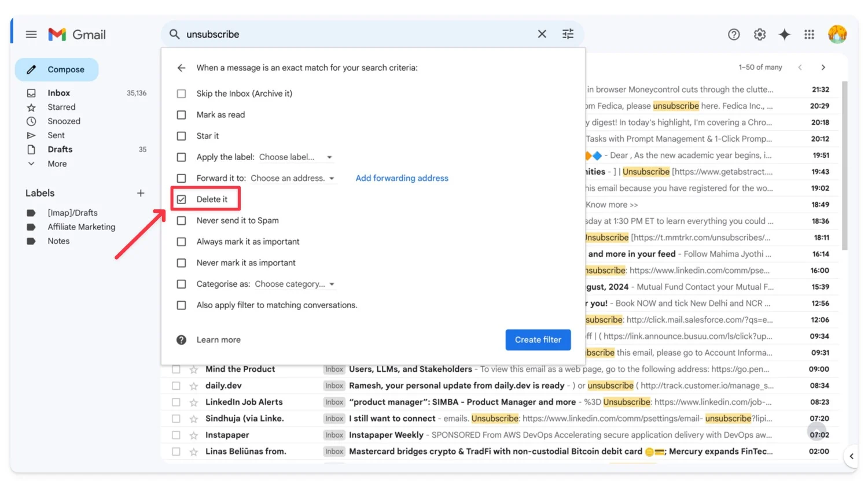Viewport: 868px width, 488px height.
Task: Check Skip the Inbox (Archive it)
Action: [x=182, y=94]
